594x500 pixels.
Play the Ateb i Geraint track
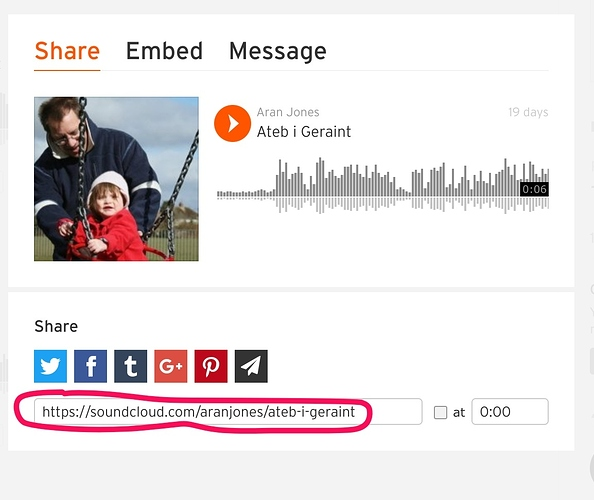point(232,123)
